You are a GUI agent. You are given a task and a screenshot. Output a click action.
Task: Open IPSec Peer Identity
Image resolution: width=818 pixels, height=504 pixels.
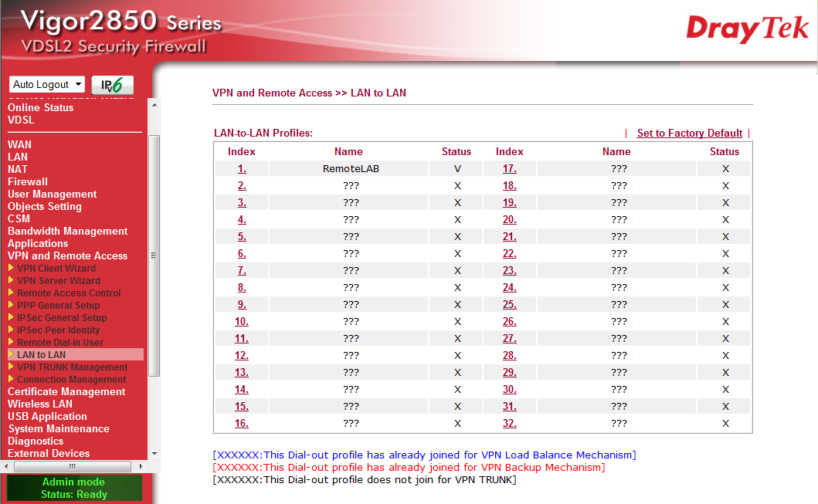[x=58, y=330]
